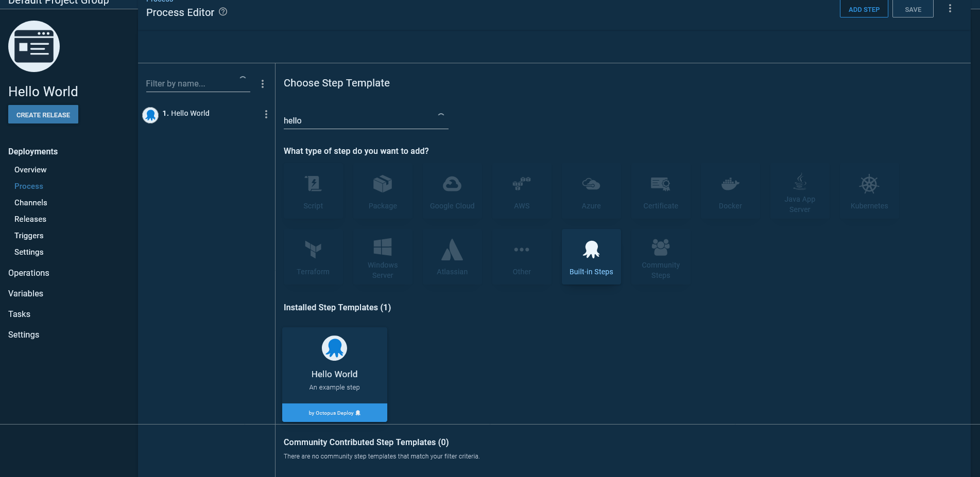The height and width of the screenshot is (477, 980).
Task: Save the deployment process
Action: coord(913,9)
